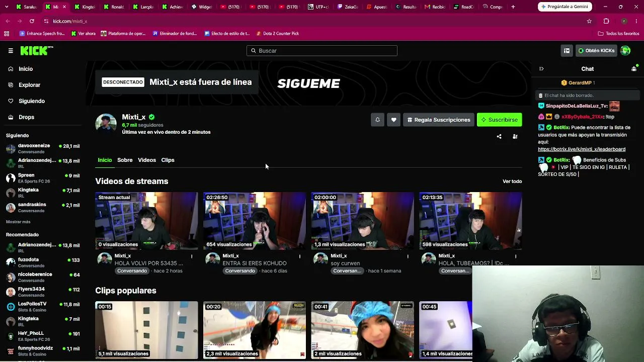
Task: Click the share icon under Suscribirse
Action: click(x=499, y=137)
